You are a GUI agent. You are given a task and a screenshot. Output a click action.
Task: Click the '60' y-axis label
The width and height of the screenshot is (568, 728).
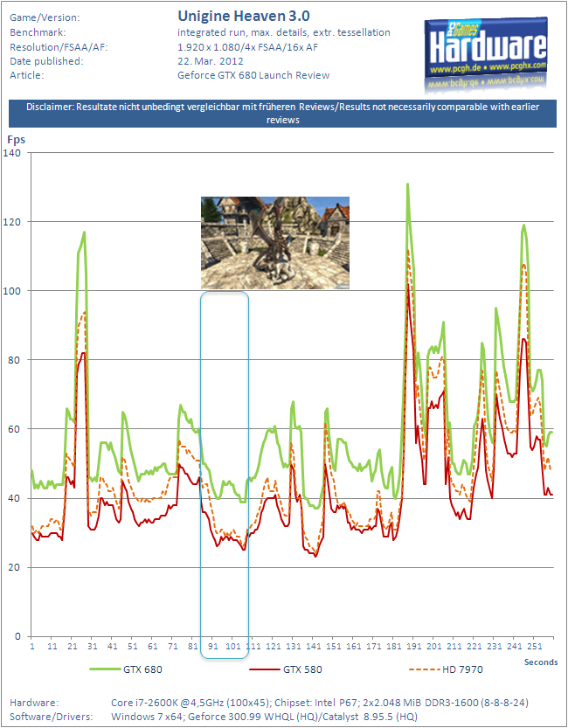tap(14, 429)
